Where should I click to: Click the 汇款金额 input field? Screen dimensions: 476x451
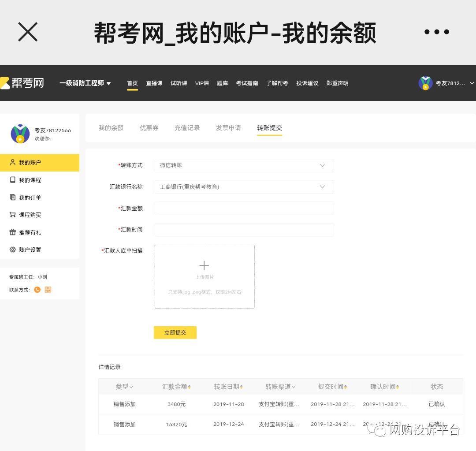tap(244, 208)
